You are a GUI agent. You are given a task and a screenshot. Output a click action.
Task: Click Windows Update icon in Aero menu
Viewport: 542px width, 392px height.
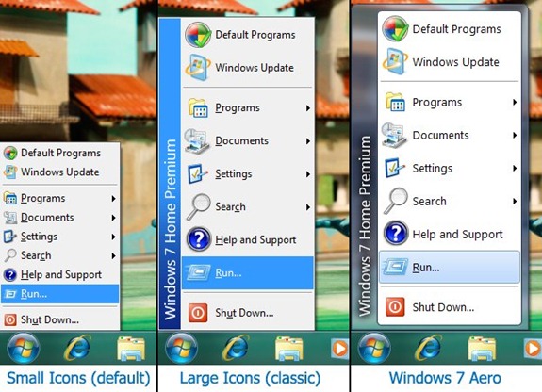point(395,62)
